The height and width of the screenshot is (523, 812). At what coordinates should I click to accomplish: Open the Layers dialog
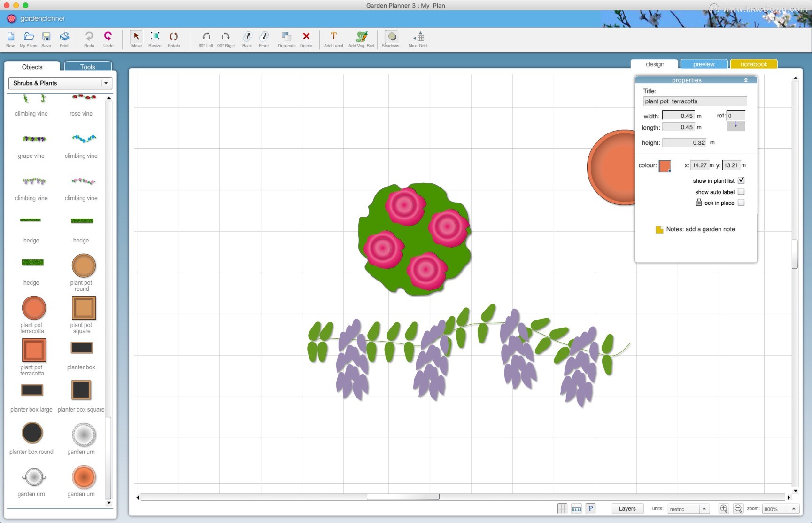[627, 508]
